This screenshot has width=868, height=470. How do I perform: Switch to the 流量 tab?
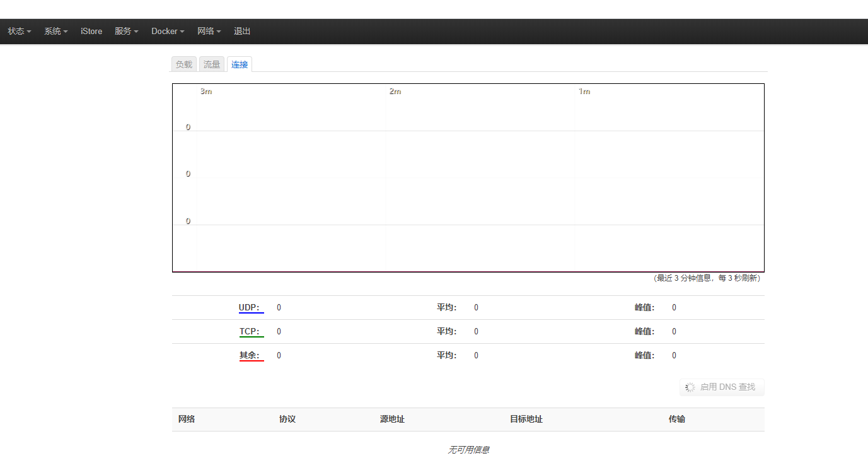(x=212, y=64)
